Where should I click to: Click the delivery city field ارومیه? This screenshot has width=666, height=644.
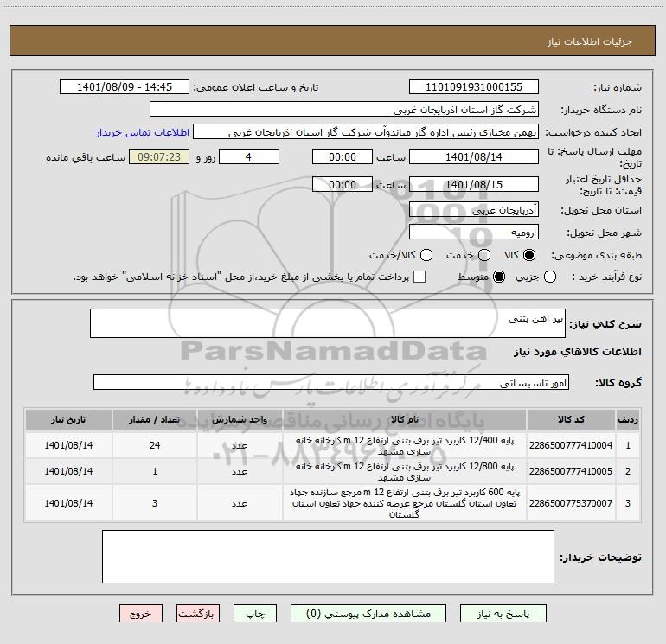click(474, 232)
